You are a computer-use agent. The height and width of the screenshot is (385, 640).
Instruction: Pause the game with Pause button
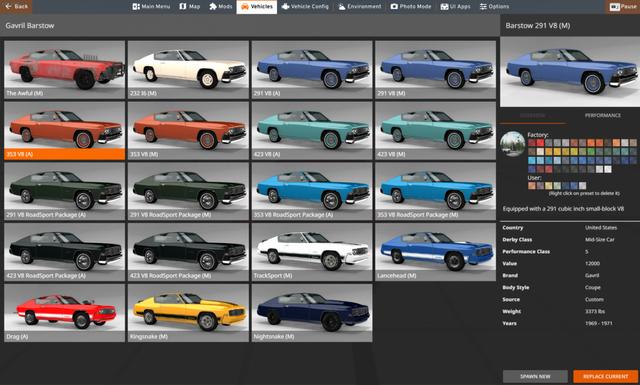tap(622, 7)
